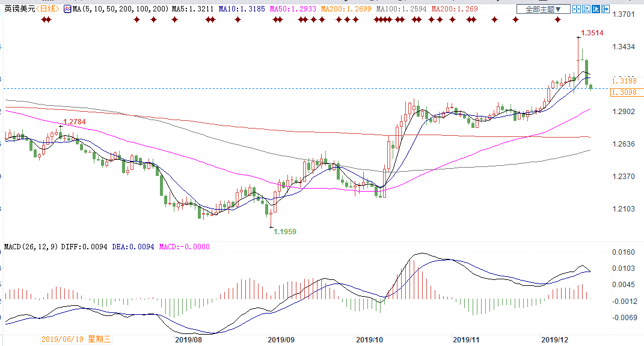This screenshot has width=644, height=346.
Task: Click the 日线 period label
Action: [x=48, y=8]
